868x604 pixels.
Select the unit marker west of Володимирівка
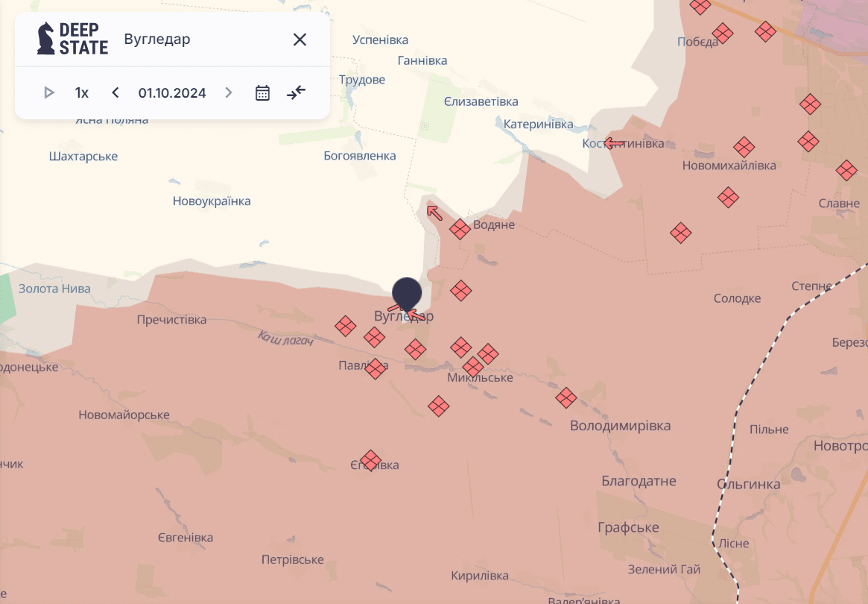point(566,398)
